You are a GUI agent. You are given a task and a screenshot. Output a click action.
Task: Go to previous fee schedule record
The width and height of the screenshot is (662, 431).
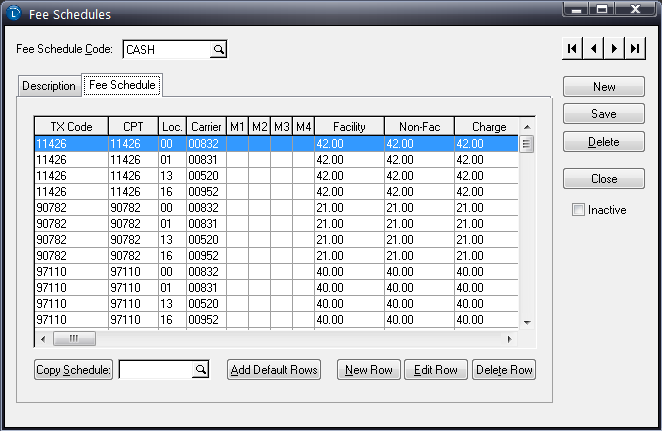[593, 49]
